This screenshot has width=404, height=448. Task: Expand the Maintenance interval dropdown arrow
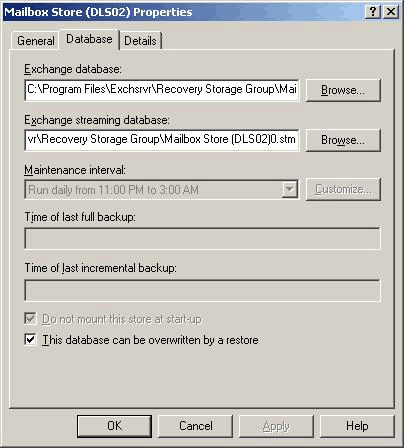pyautogui.click(x=290, y=190)
